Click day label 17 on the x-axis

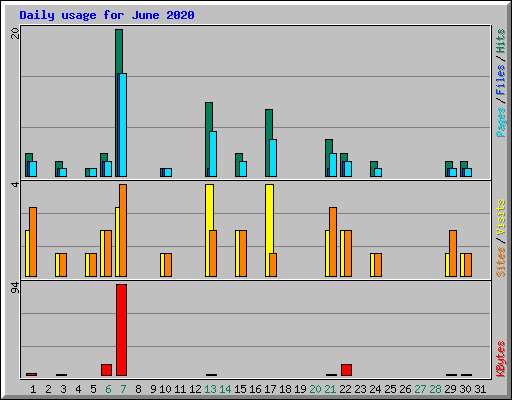pyautogui.click(x=270, y=389)
